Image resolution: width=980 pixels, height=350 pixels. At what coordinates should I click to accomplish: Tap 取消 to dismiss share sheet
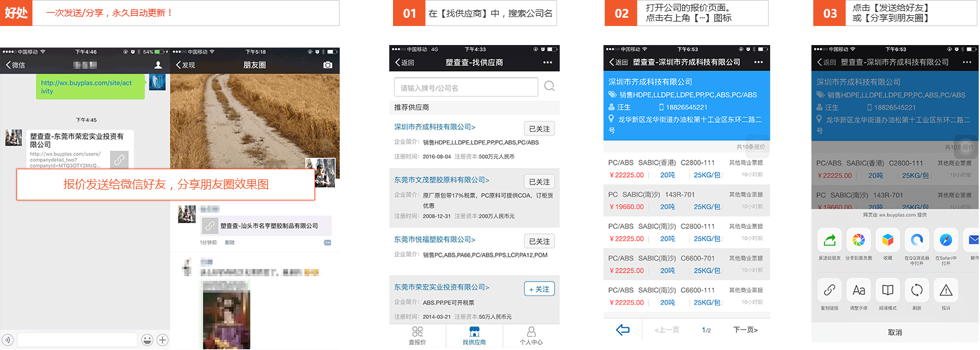(x=894, y=332)
